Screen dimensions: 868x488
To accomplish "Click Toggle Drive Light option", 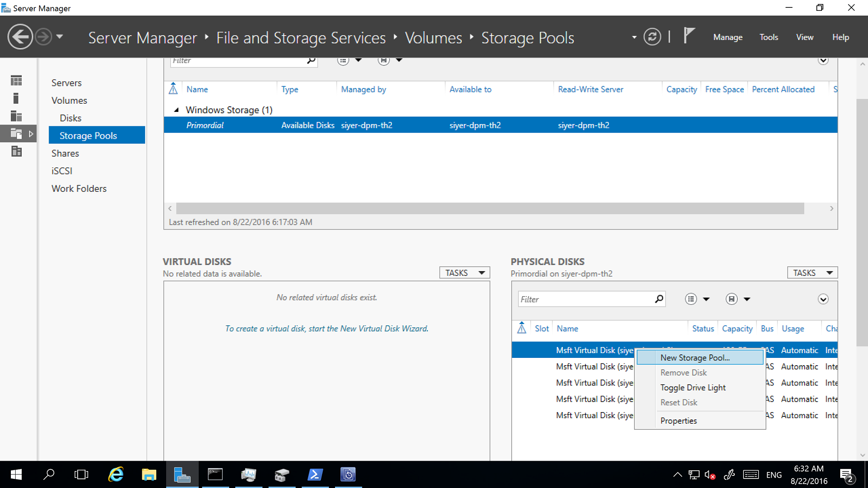I will click(693, 387).
